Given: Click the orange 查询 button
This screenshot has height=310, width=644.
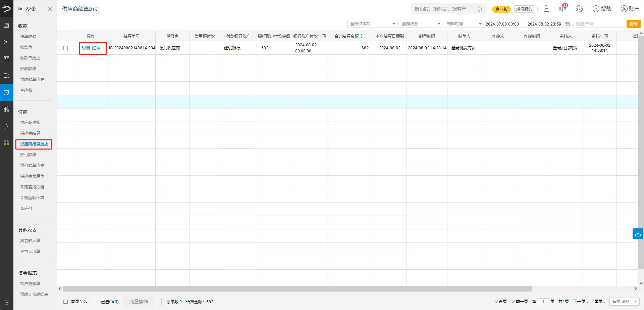Looking at the screenshot, I should click(x=633, y=24).
